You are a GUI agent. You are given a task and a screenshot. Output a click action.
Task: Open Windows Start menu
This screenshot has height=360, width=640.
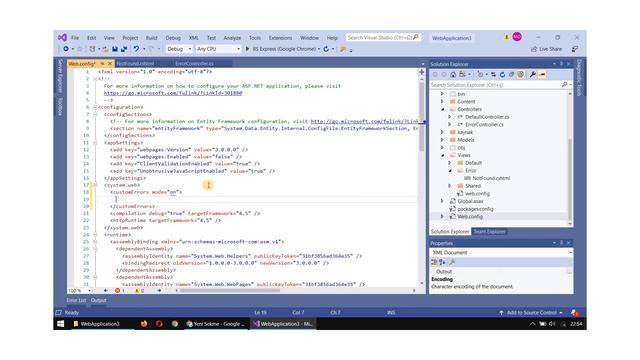click(x=61, y=324)
